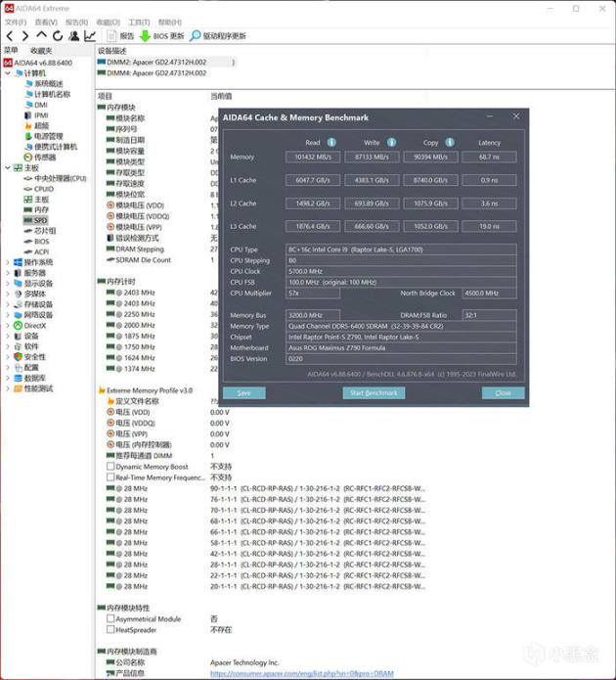Image resolution: width=616 pixels, height=680 pixels.
Task: Click the Refresh toolbar icon
Action: [58, 36]
